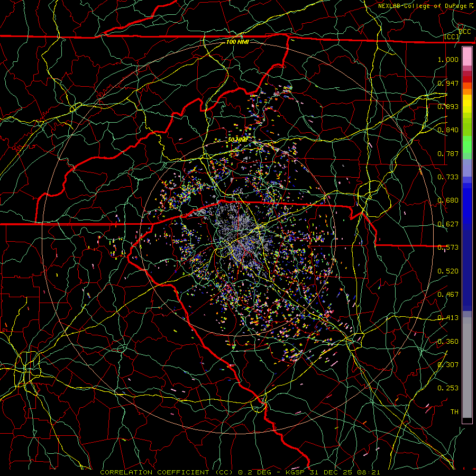
Task: Click the 100 NMI range ring label
Action: 237,42
